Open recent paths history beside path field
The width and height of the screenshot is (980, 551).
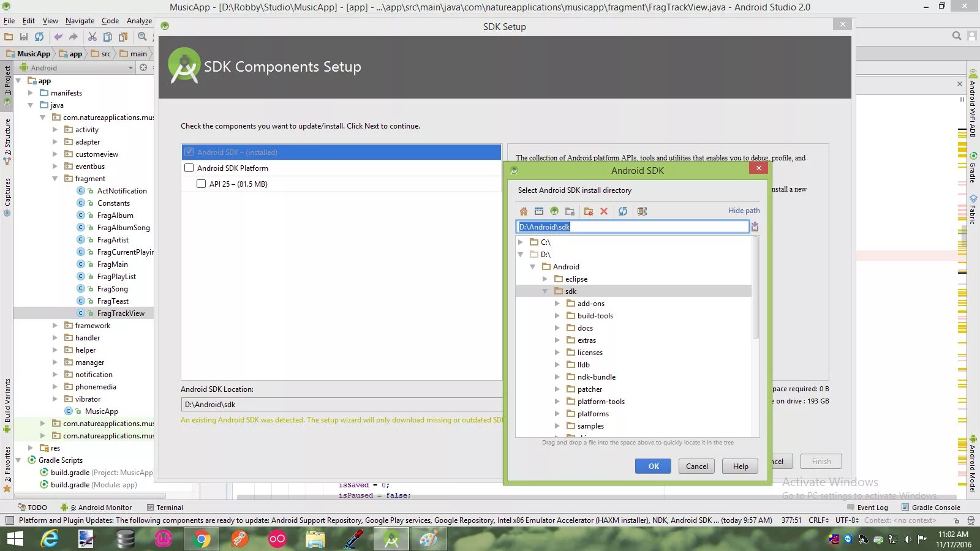click(755, 227)
